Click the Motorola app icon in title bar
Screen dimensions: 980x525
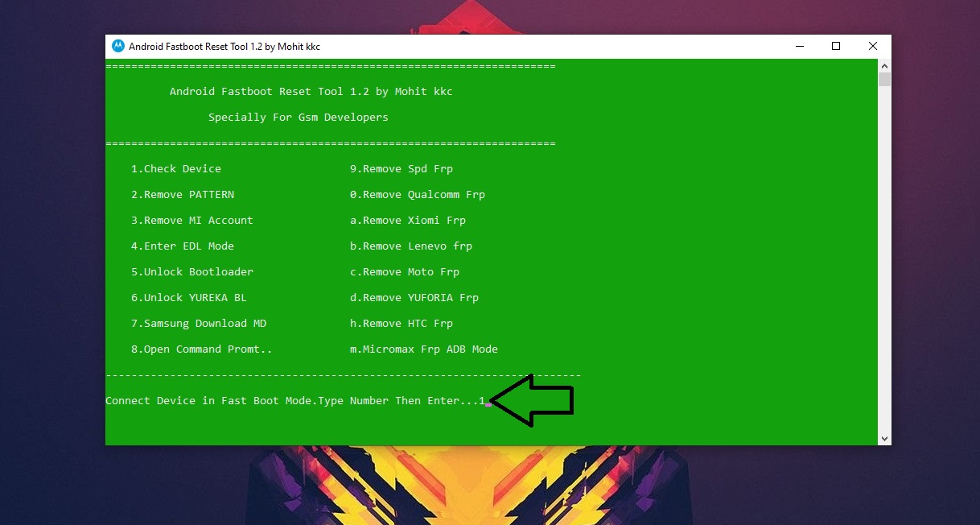118,46
